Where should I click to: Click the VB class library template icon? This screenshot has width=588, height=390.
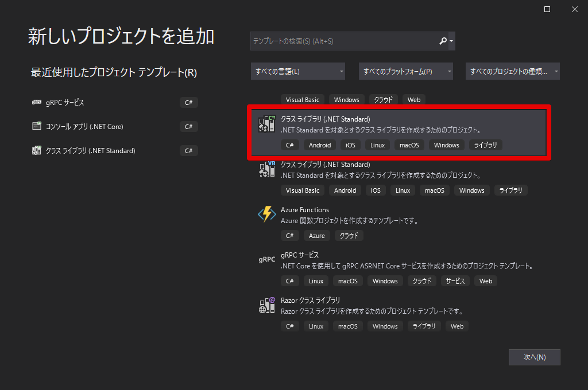pyautogui.click(x=267, y=169)
